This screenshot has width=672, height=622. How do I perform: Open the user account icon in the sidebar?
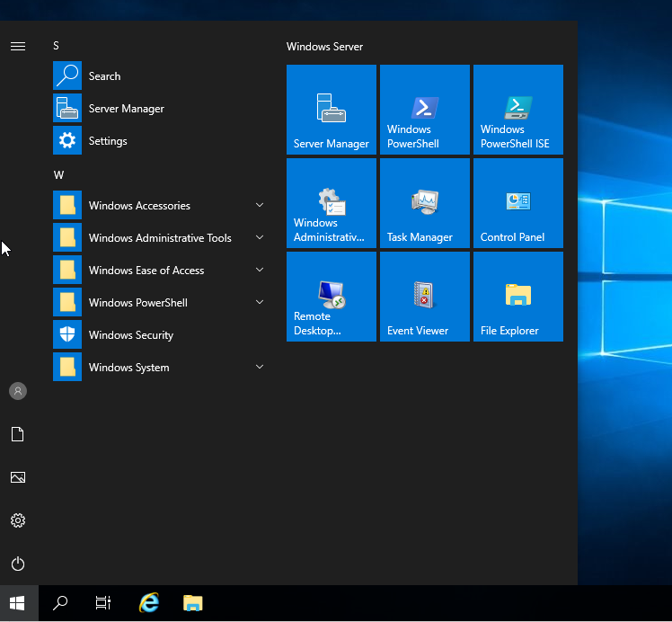[18, 391]
